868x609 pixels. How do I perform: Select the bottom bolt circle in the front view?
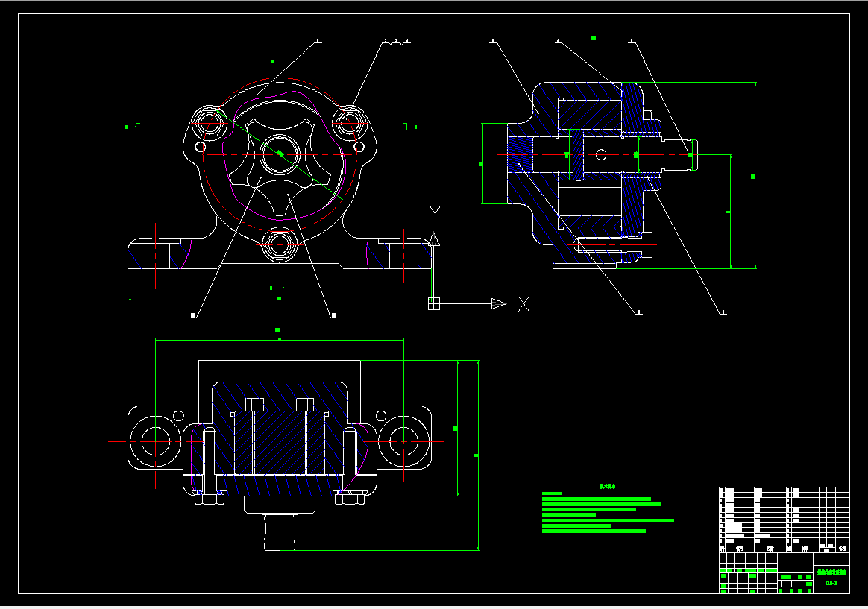point(280,244)
